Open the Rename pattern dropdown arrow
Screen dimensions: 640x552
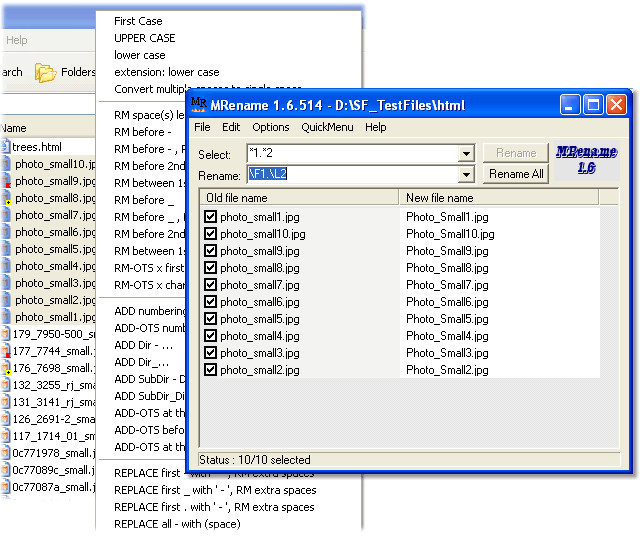click(466, 175)
